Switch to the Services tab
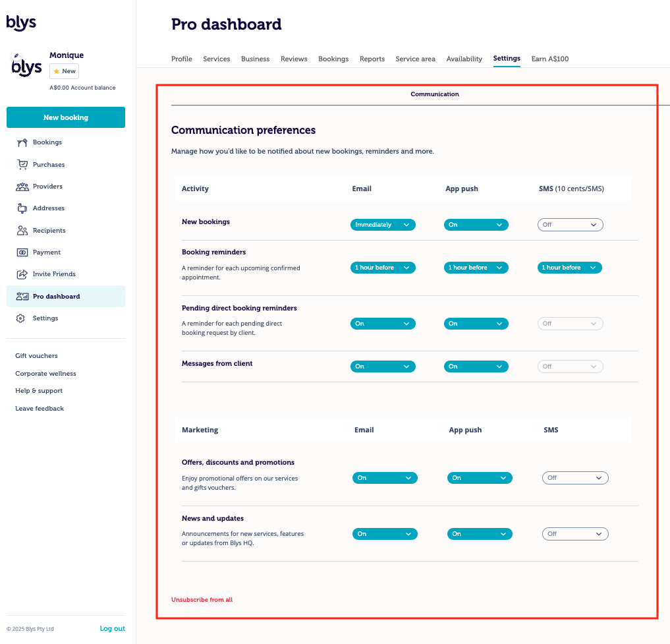The width and height of the screenshot is (670, 644). pos(217,59)
